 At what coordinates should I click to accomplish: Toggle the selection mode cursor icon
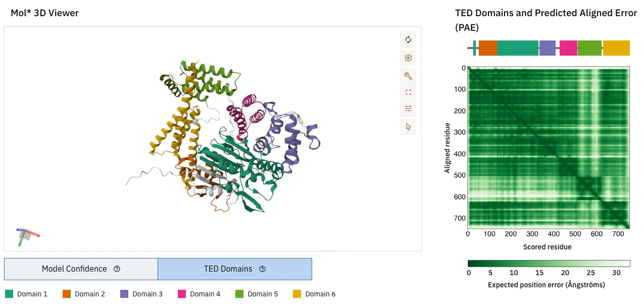point(408,126)
